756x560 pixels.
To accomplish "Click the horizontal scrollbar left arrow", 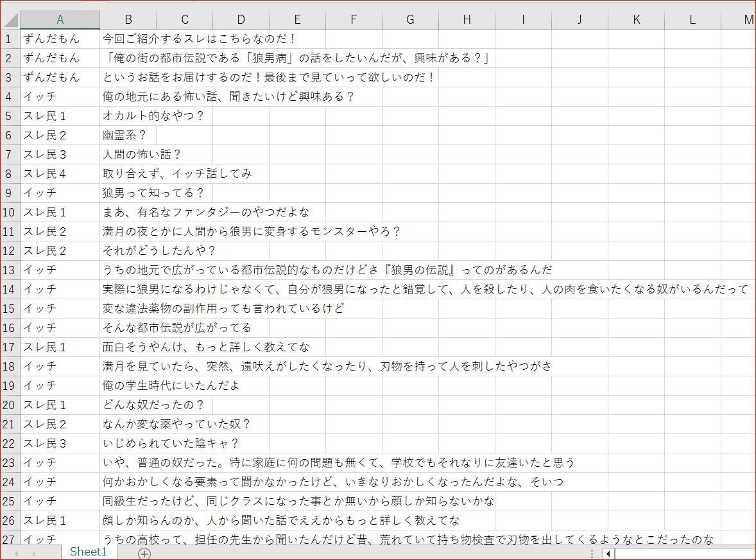I will coord(608,553).
